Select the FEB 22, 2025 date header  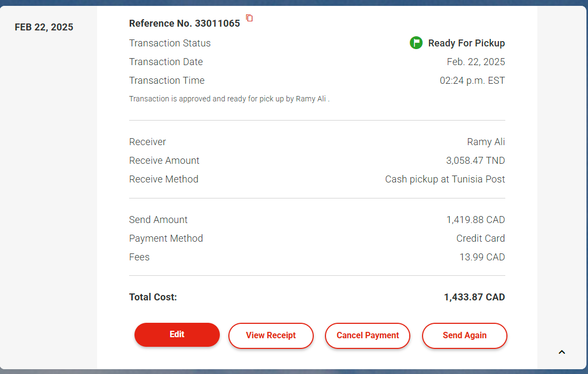(44, 27)
